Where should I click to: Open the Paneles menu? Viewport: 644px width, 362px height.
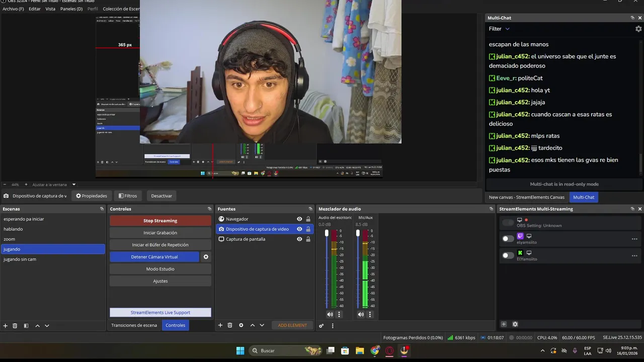[71, 9]
